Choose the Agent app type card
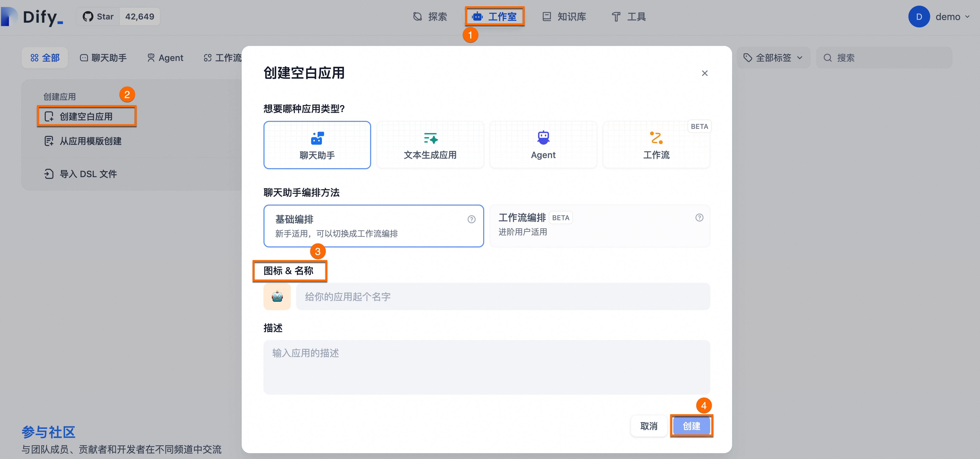This screenshot has height=459, width=980. tap(543, 145)
